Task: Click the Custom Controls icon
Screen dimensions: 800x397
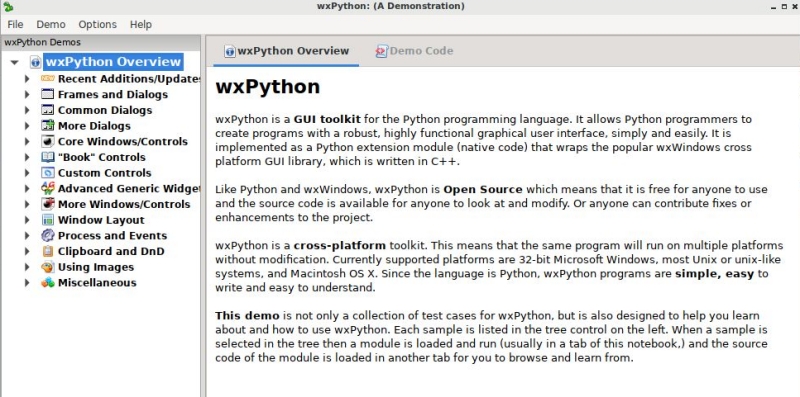Action: [x=47, y=173]
